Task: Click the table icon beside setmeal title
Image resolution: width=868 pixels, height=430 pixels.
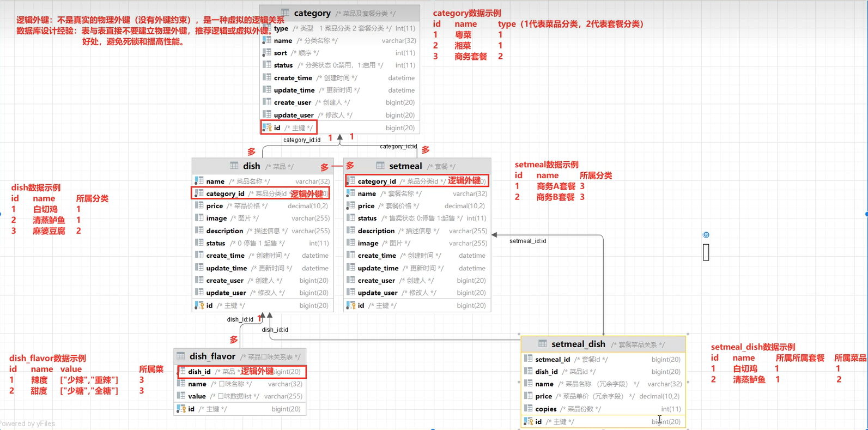Action: (x=380, y=166)
